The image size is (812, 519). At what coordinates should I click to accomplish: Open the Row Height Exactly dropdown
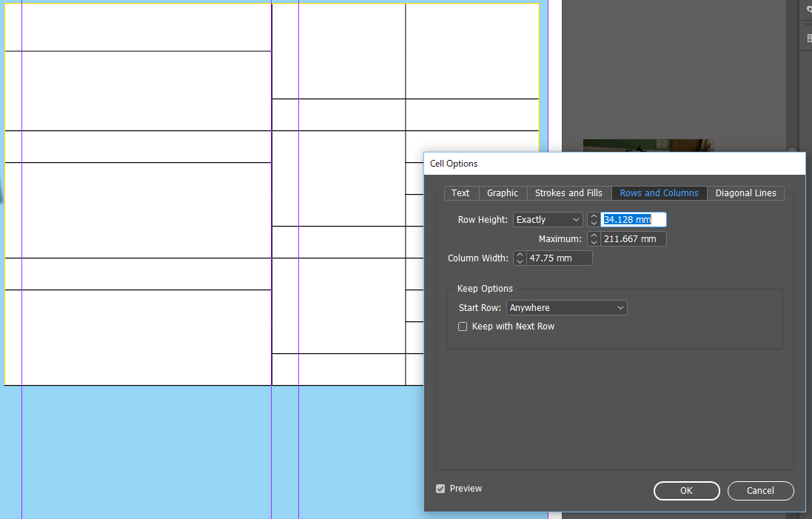[x=548, y=219]
